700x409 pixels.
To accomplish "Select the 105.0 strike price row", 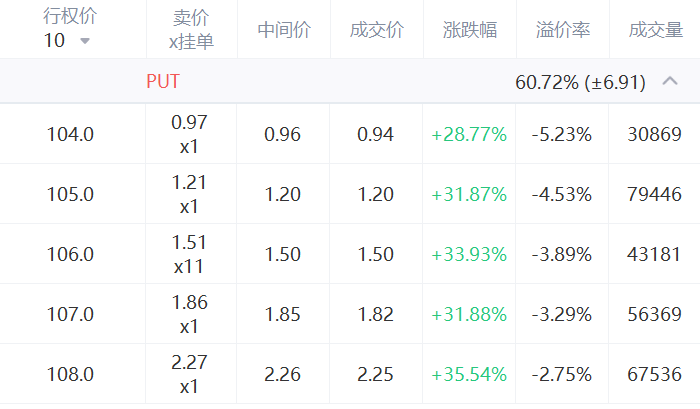I will [x=350, y=194].
